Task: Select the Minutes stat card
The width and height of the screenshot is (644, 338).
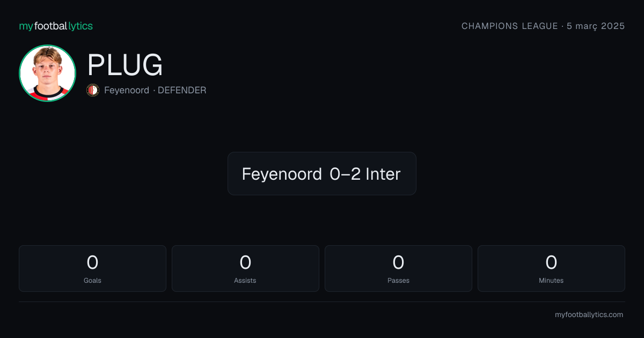Action: click(551, 268)
